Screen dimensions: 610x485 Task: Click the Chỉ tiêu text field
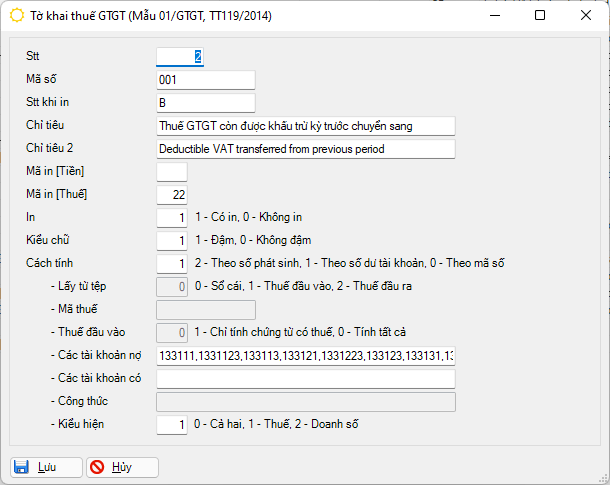(305, 126)
